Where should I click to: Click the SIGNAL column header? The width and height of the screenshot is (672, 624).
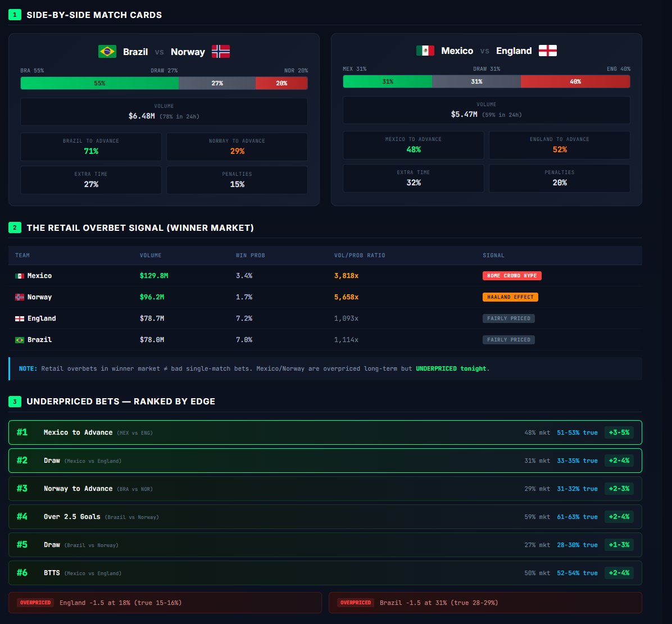click(x=493, y=255)
